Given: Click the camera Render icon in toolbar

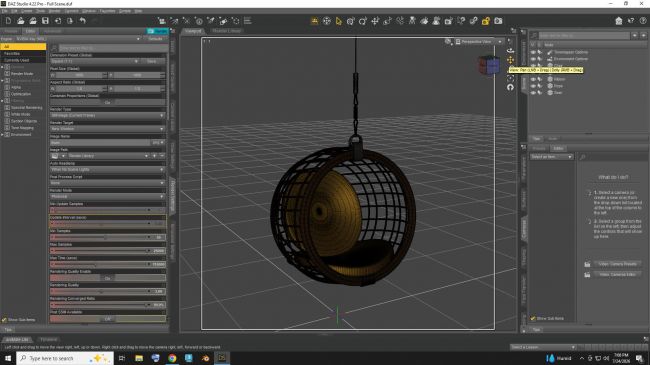Looking at the screenshot, I should point(498,21).
